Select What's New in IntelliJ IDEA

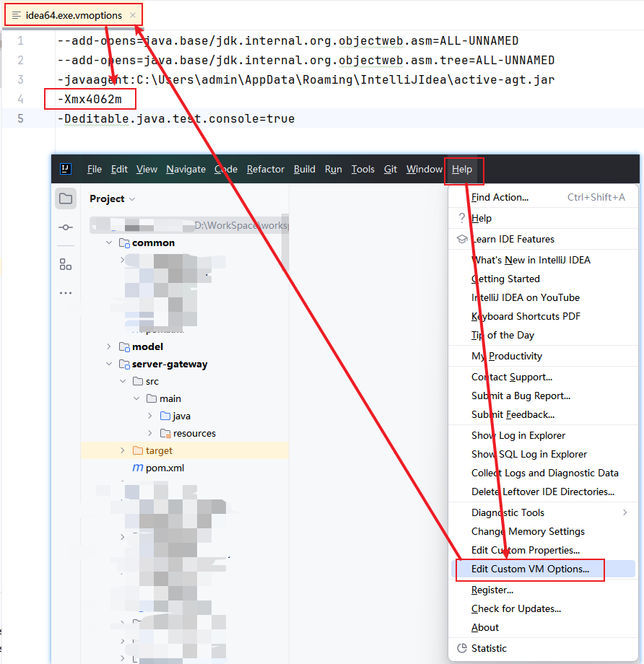click(x=544, y=260)
